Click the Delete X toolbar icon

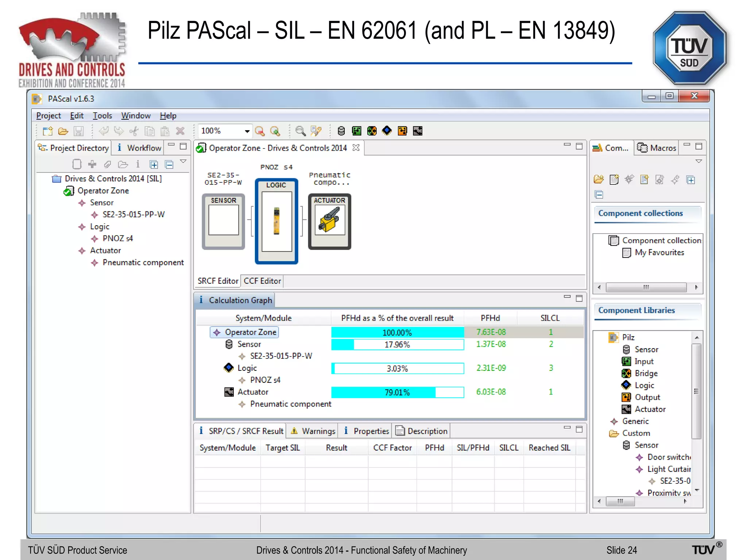tap(180, 131)
